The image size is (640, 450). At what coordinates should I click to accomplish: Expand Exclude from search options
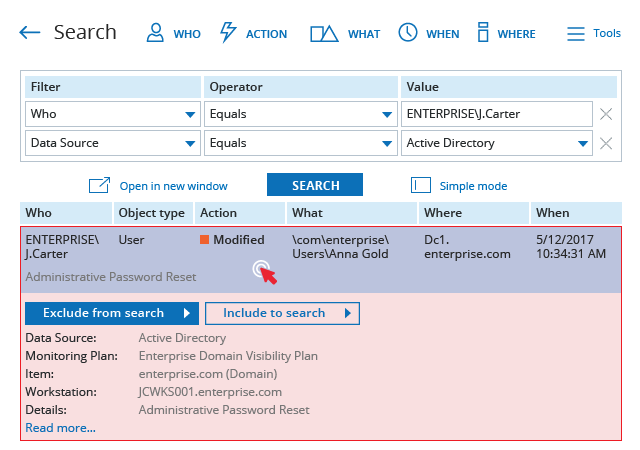112,314
